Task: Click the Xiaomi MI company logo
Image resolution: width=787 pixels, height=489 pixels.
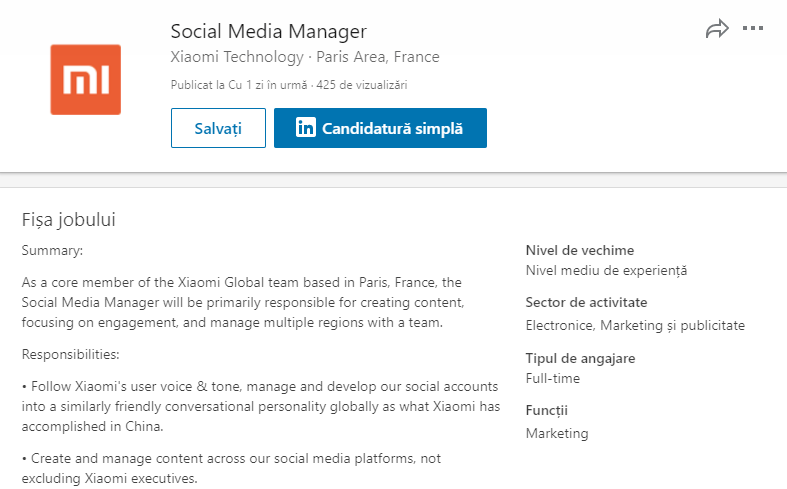Action: pos(86,79)
